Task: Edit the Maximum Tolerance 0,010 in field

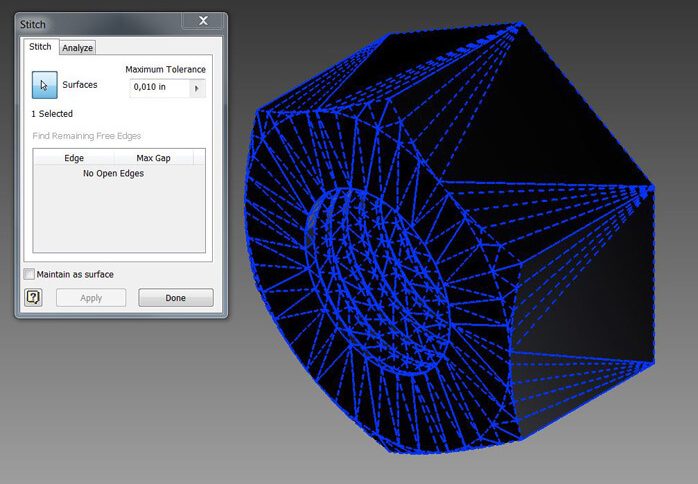Action: point(160,88)
